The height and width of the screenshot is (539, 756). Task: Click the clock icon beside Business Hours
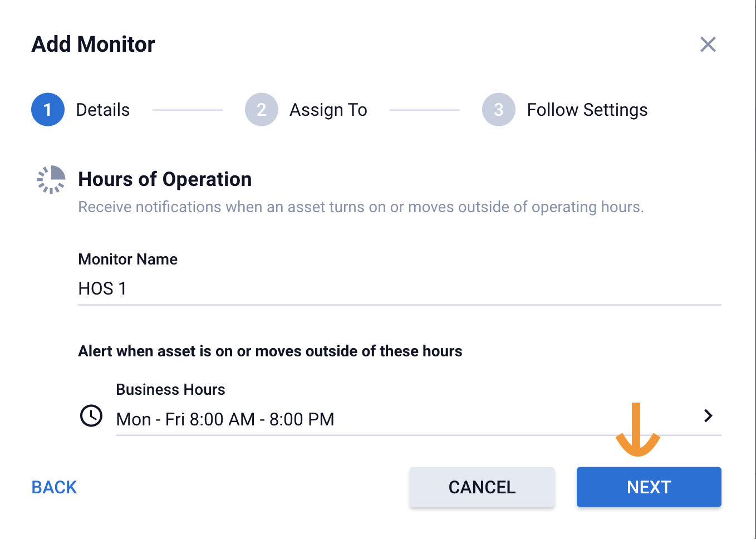click(91, 416)
